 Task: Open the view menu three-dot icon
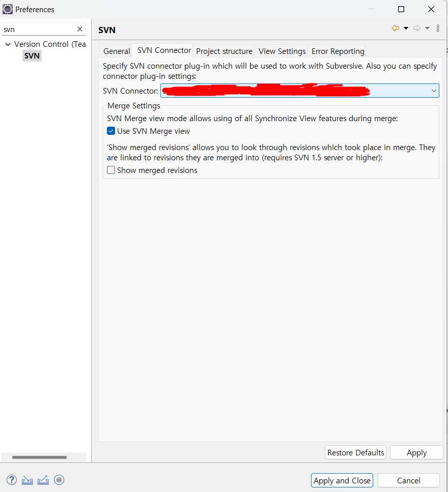pyautogui.click(x=438, y=28)
